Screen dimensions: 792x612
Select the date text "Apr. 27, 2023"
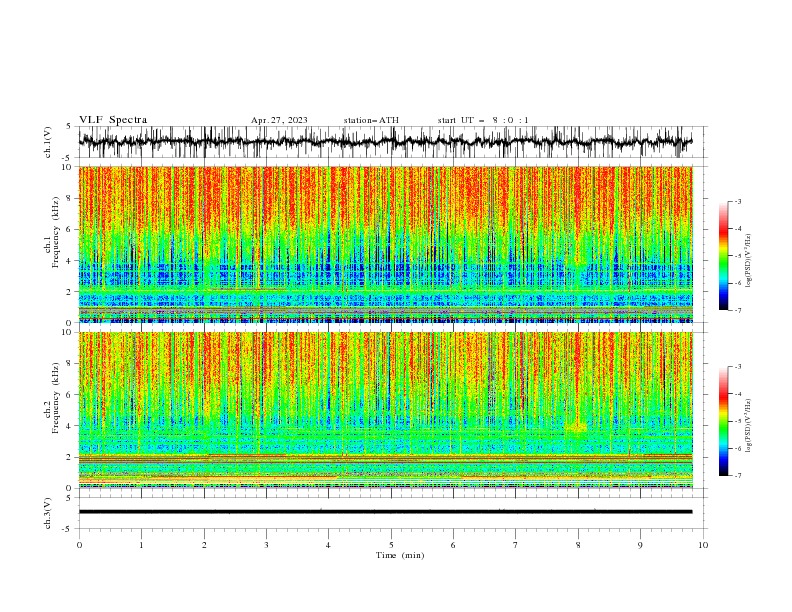[279, 120]
